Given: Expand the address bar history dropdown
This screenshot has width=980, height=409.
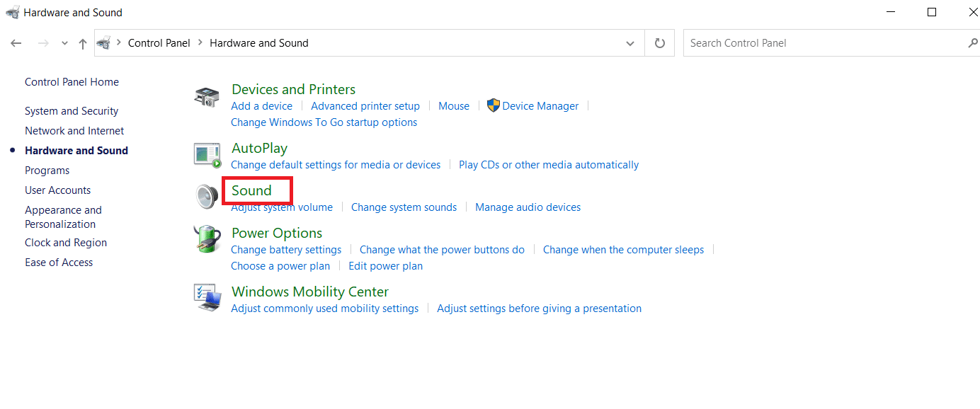Looking at the screenshot, I should tap(630, 43).
